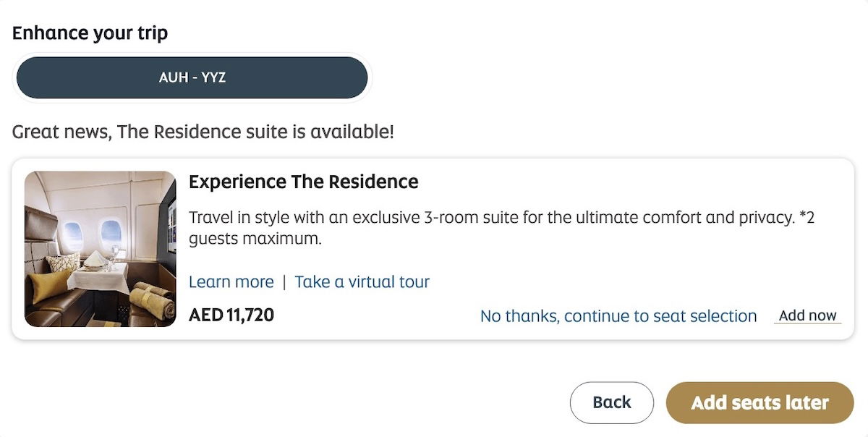Click the Enhance your trip heading

coord(90,33)
